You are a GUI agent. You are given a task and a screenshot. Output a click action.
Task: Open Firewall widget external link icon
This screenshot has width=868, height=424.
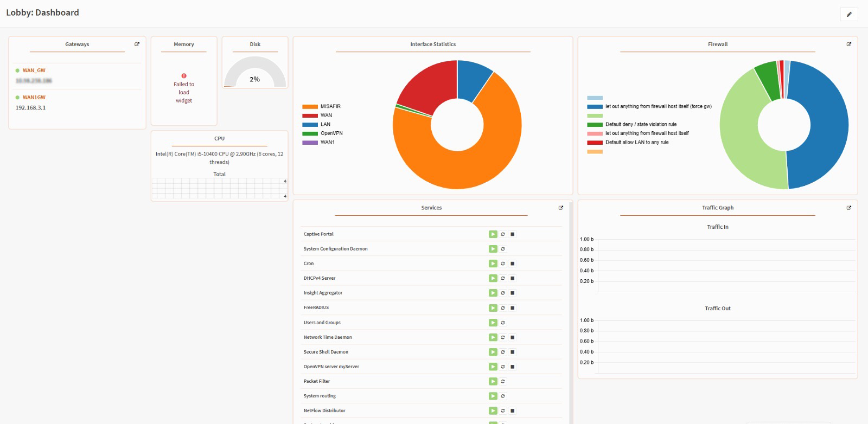pyautogui.click(x=849, y=44)
